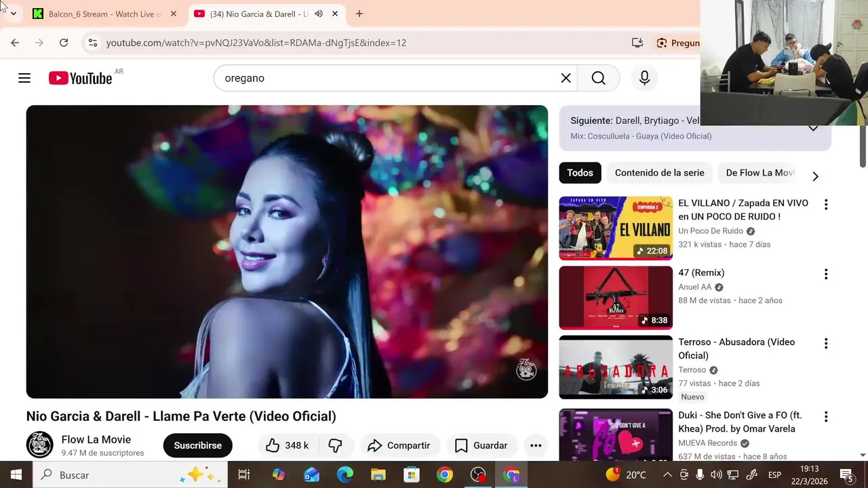Open the Flow La Movie channel name

[x=96, y=439]
